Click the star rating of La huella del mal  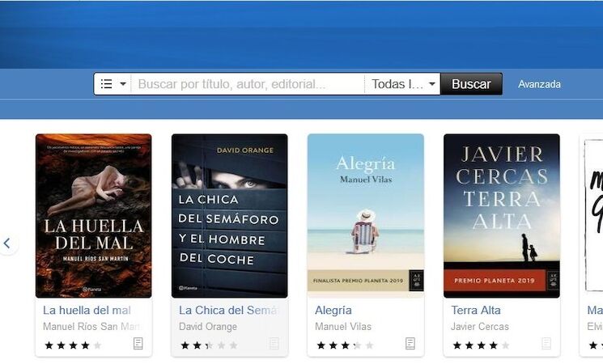point(73,345)
